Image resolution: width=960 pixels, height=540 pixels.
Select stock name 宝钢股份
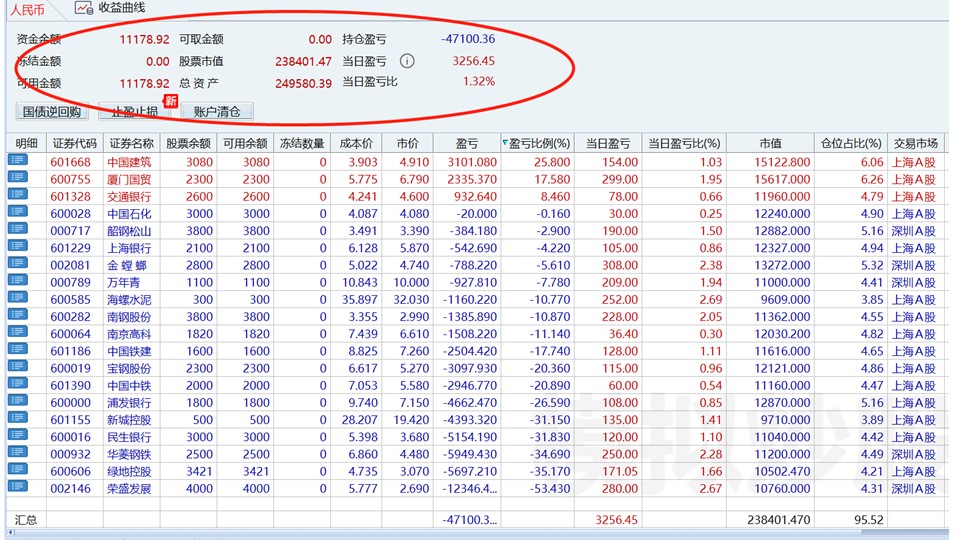tap(129, 368)
